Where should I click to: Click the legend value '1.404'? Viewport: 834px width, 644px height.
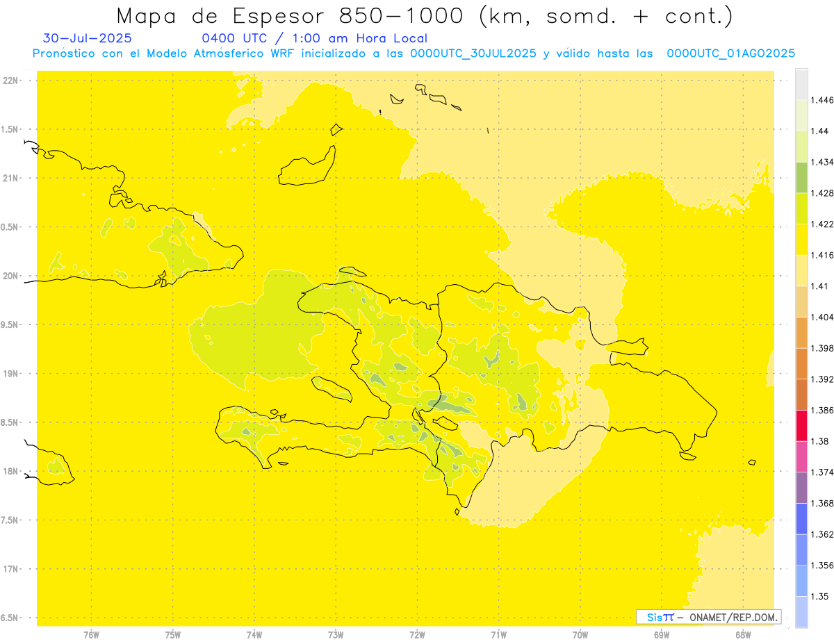tap(822, 317)
